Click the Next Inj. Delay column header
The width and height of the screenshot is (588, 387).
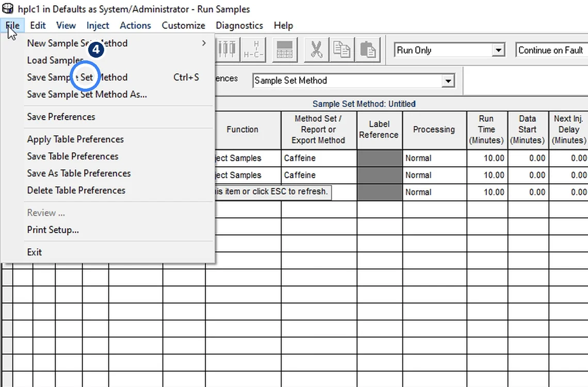pyautogui.click(x=568, y=130)
